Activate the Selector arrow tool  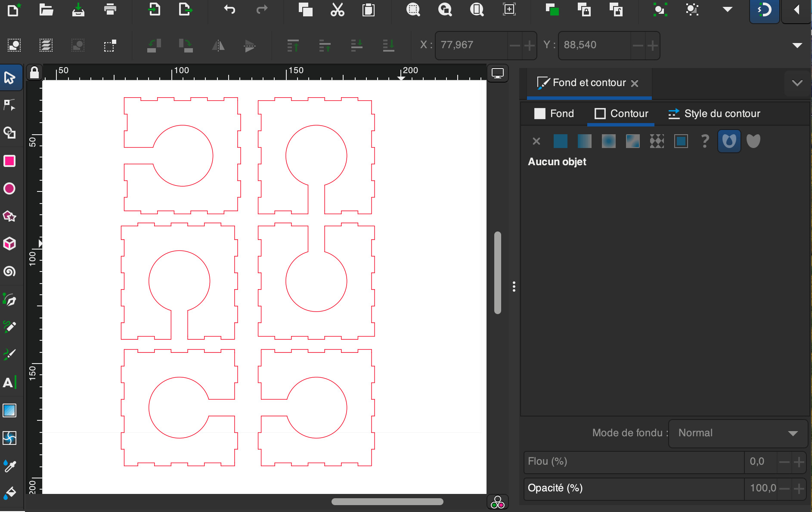tap(9, 77)
